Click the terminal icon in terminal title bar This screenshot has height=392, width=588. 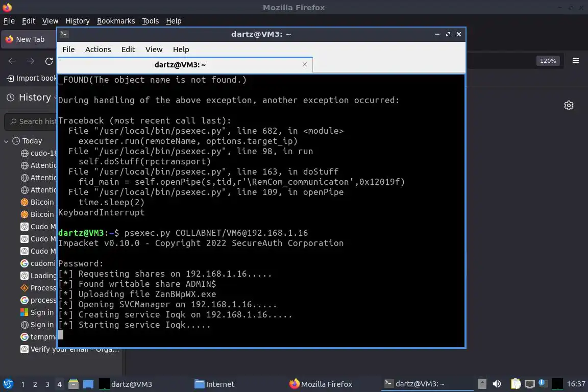click(x=64, y=34)
